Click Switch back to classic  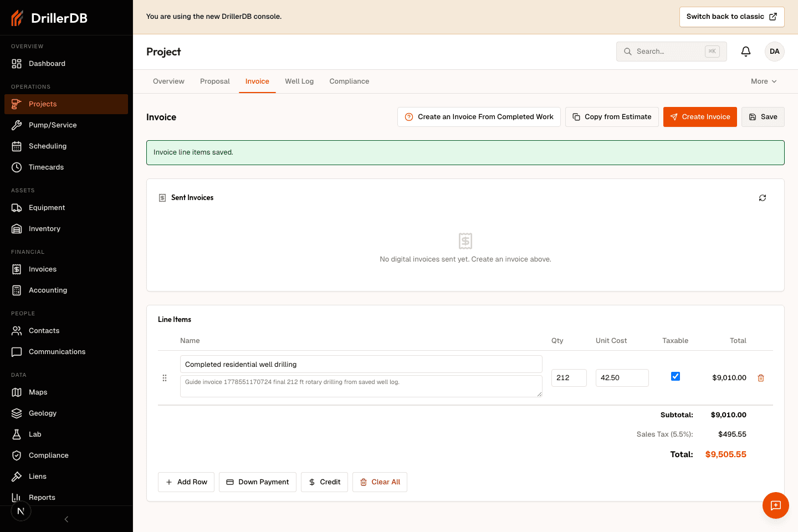[x=732, y=17]
